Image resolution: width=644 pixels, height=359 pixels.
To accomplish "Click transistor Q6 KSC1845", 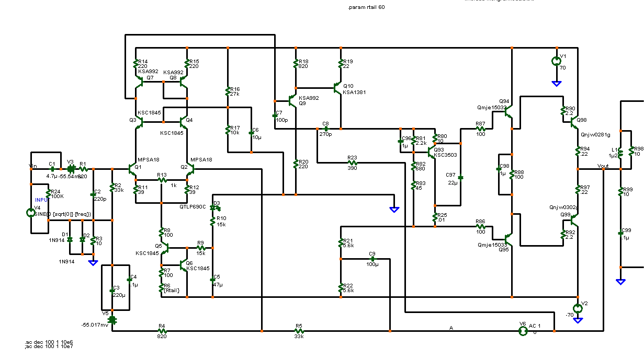I will click(x=184, y=264).
